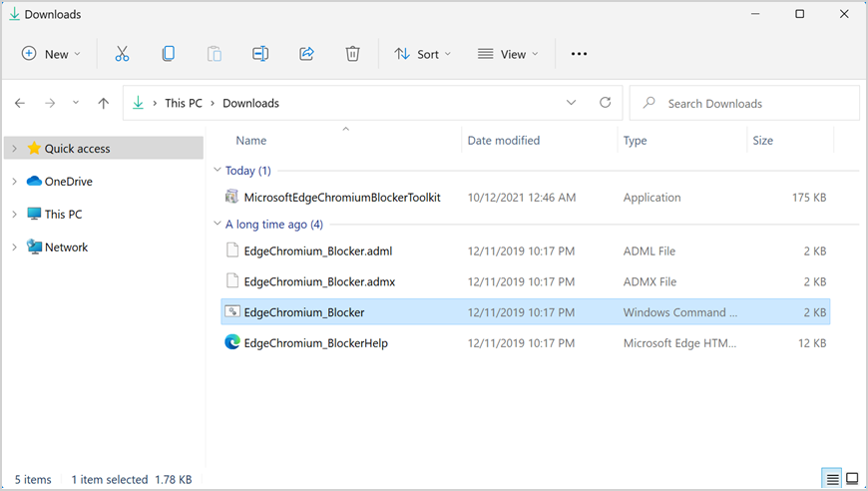Screen dimensions: 868x491
Task: Click the Rename icon in toolbar
Action: pyautogui.click(x=260, y=54)
